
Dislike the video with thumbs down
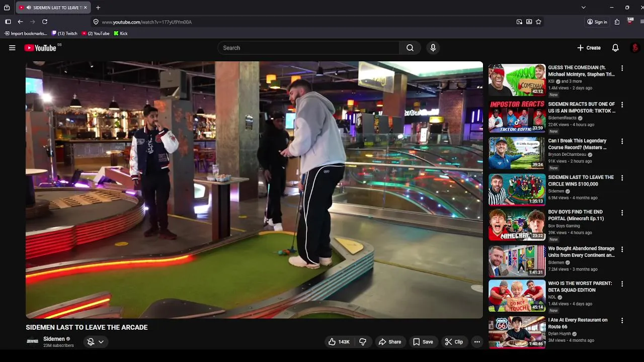pos(363,342)
